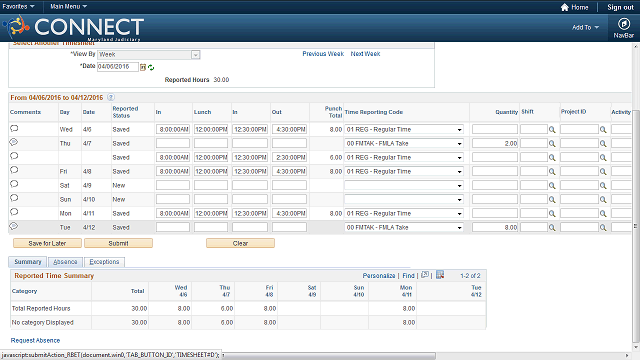Click the Home house icon

564,7
